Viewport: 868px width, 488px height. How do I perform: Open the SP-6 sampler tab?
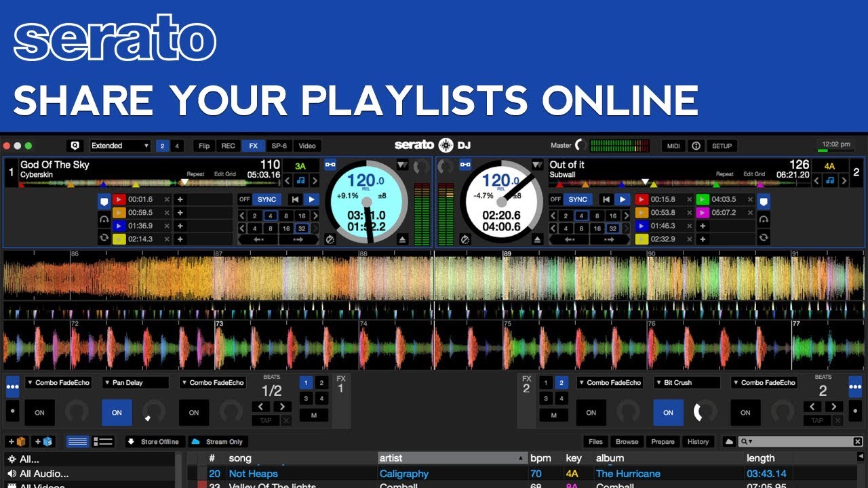coord(279,146)
